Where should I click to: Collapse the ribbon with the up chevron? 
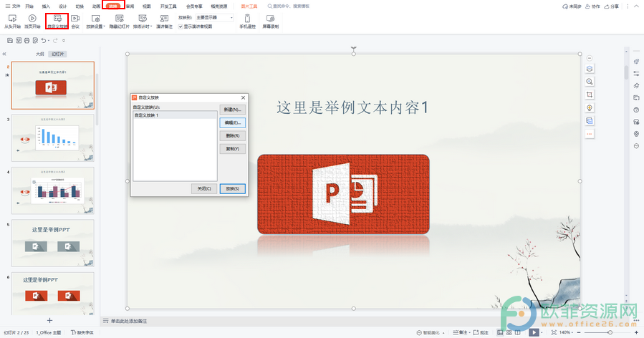click(637, 6)
